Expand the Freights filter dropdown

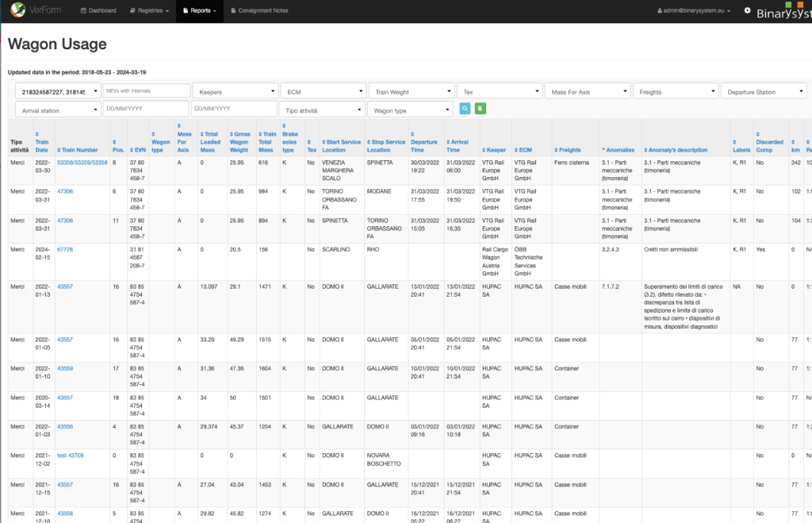click(x=676, y=92)
